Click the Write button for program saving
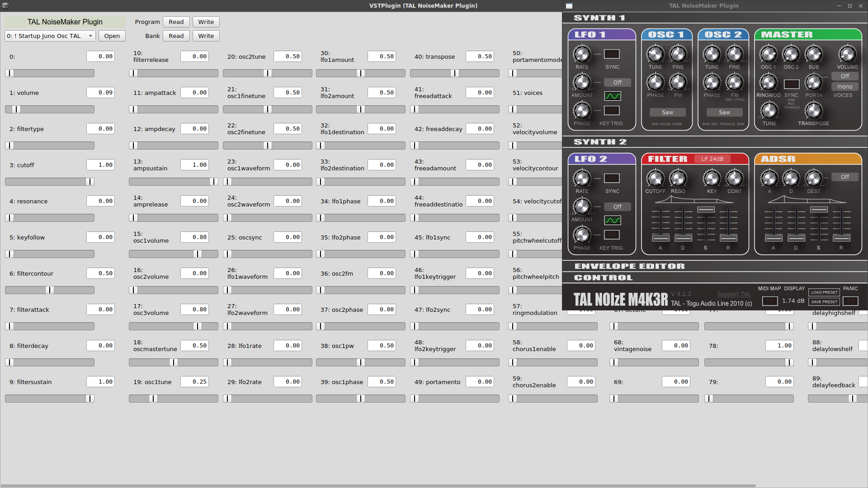868x488 pixels. 206,21
